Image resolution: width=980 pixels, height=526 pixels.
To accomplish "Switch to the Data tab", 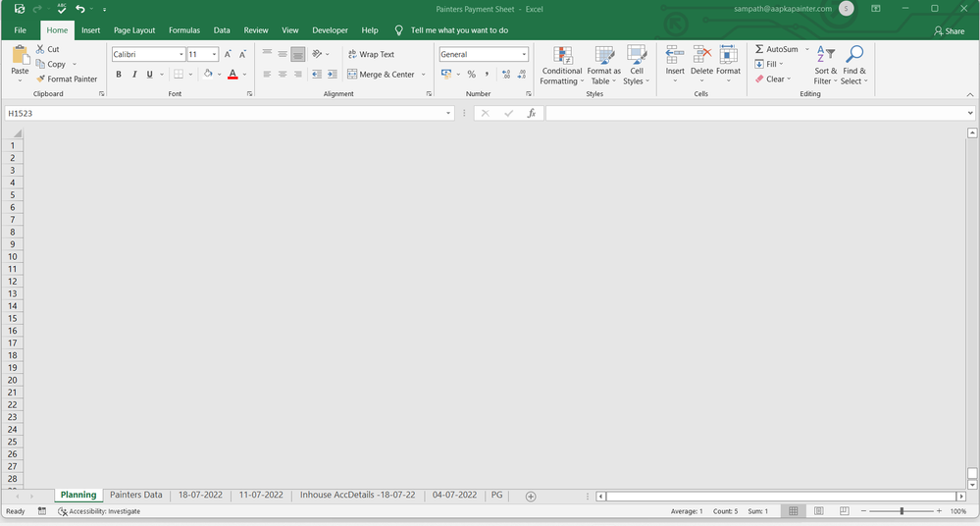I will tap(222, 30).
